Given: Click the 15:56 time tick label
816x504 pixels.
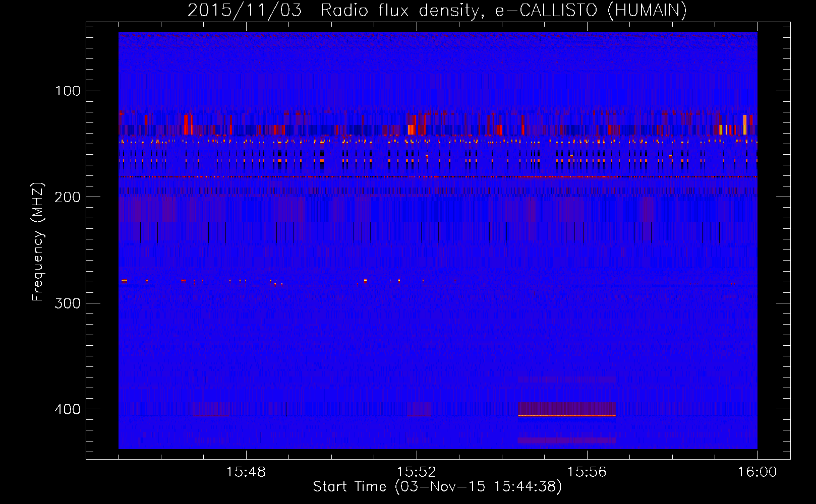Looking at the screenshot, I should (587, 472).
